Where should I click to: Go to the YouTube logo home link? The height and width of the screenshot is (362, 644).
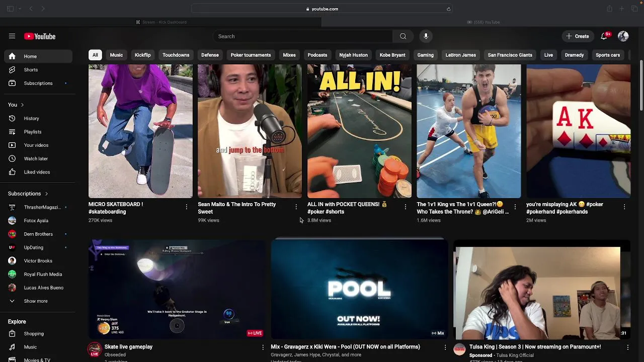tap(40, 36)
